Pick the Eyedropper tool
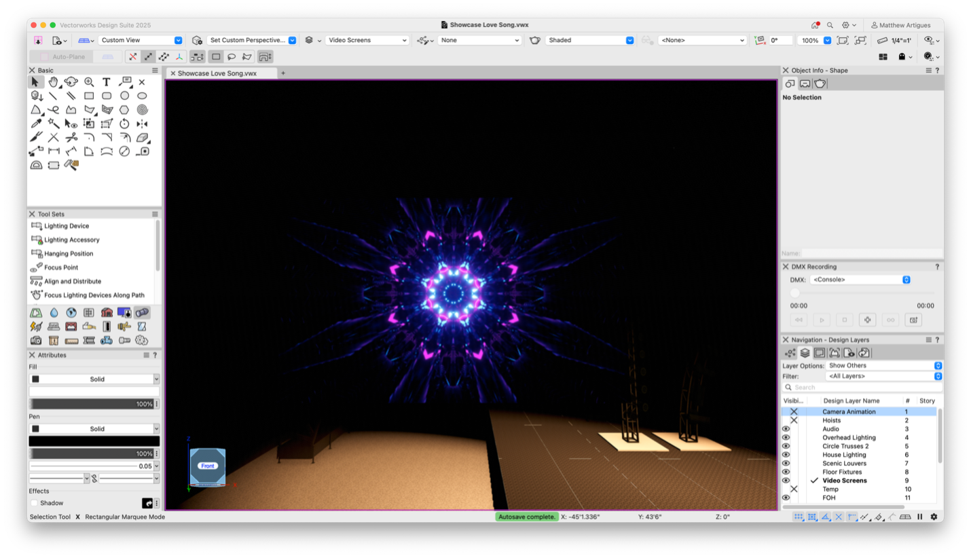The image size is (971, 560). point(36,124)
